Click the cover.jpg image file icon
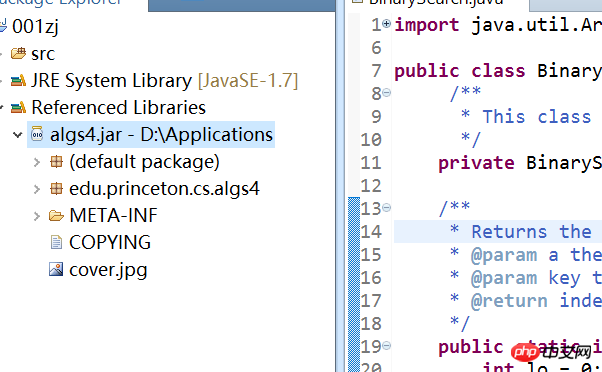 pyautogui.click(x=56, y=269)
